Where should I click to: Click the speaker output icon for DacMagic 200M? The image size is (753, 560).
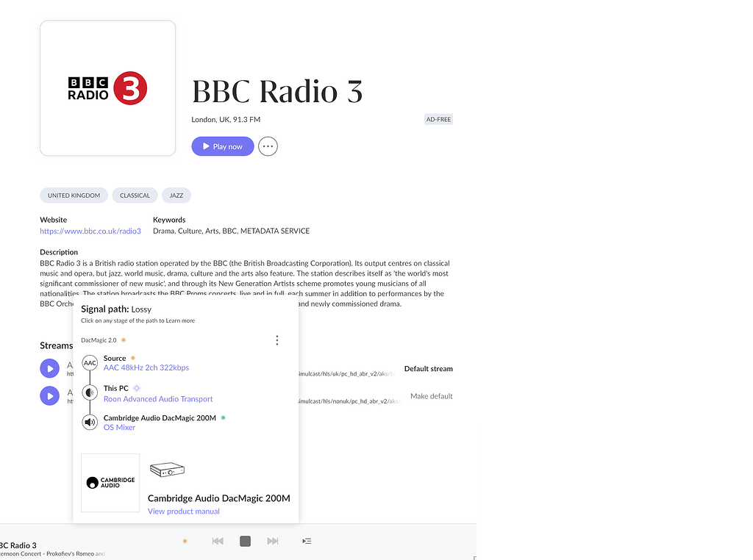(90, 422)
